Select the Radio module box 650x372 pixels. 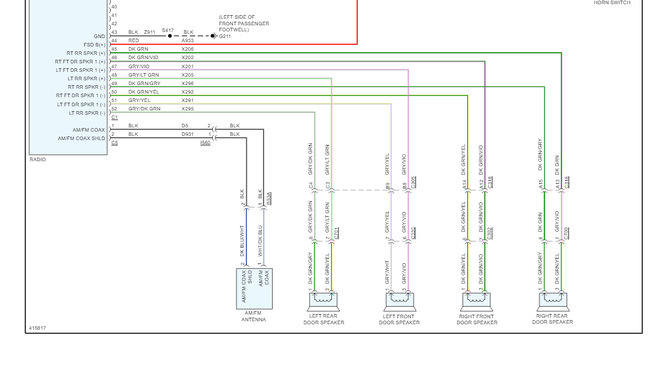coord(68,77)
